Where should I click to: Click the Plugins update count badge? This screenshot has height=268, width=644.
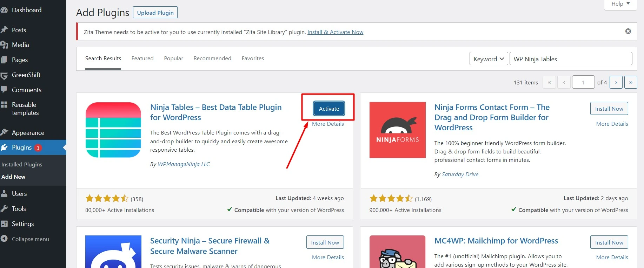38,148
